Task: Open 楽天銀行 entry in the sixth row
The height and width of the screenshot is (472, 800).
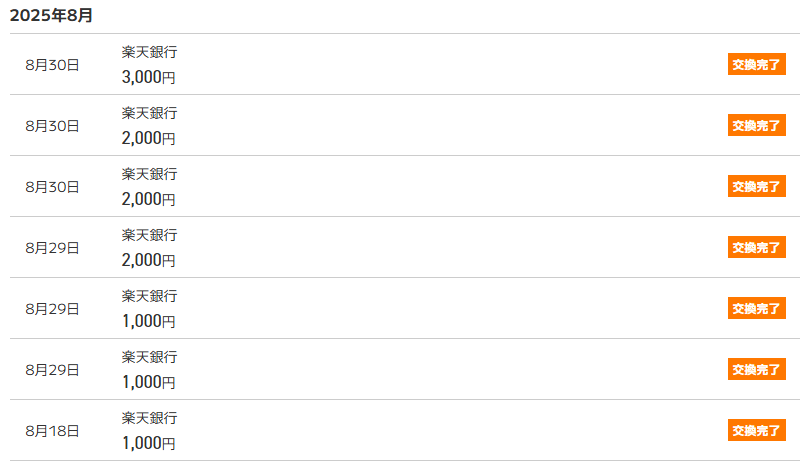Action: pos(149,357)
